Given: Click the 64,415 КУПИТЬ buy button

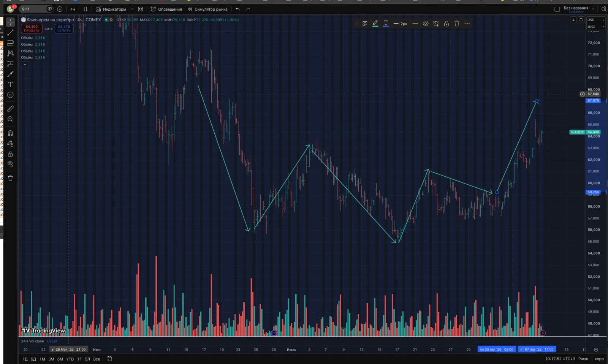Looking at the screenshot, I should click(64, 28).
